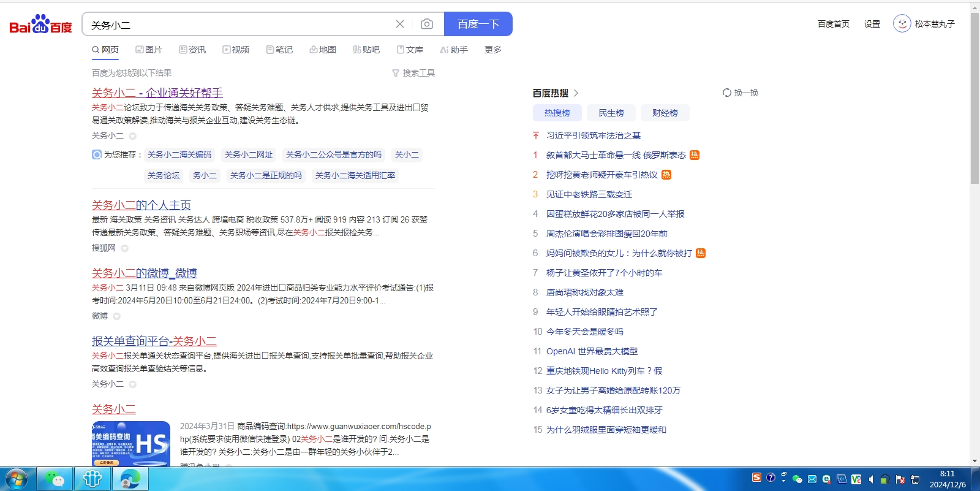Switch to the 图片 tab
Screen dimensions: 980x491
[149, 50]
